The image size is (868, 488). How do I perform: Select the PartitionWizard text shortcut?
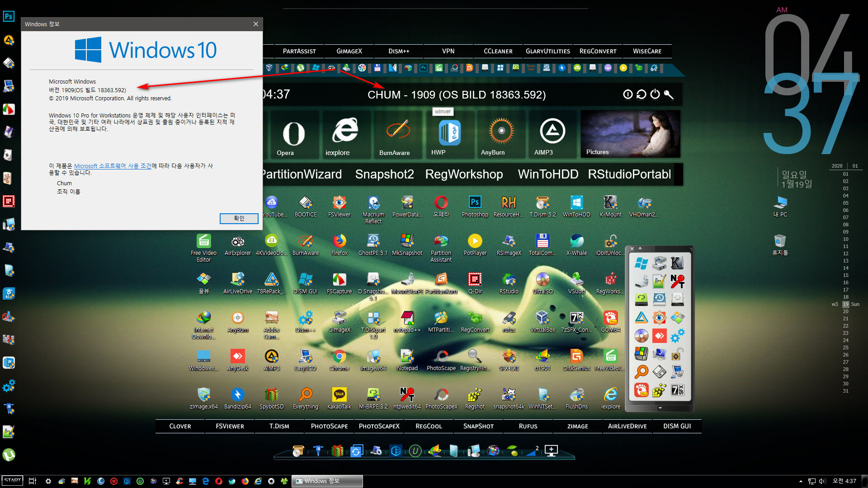(302, 174)
